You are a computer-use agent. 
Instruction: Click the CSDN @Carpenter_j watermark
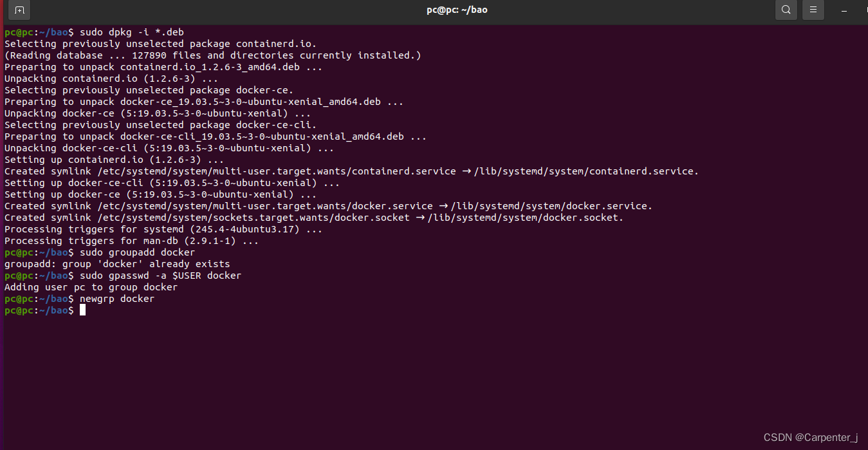click(x=812, y=437)
